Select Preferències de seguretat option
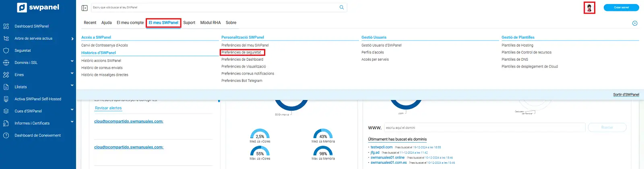644x169 pixels. point(241,53)
